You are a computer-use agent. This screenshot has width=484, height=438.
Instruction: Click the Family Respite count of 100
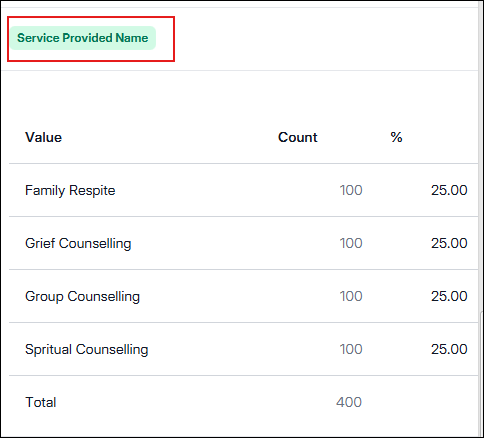[x=351, y=190]
